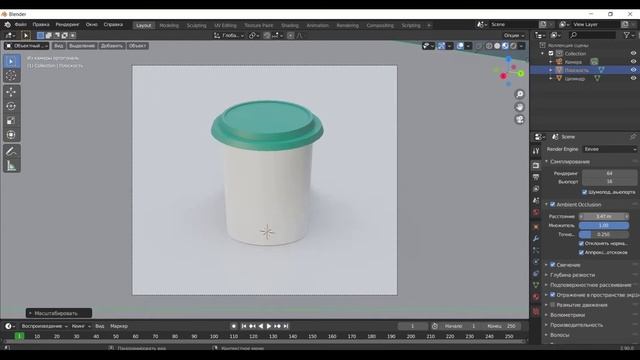Image resolution: width=640 pixels, height=360 pixels.
Task: Click the zoom view magnifier icon
Action: tap(520, 94)
